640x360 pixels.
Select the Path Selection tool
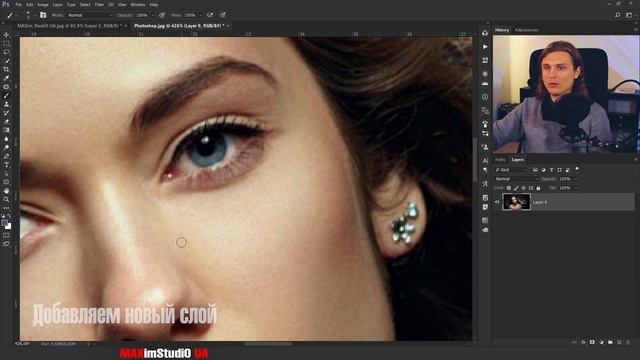(x=7, y=173)
